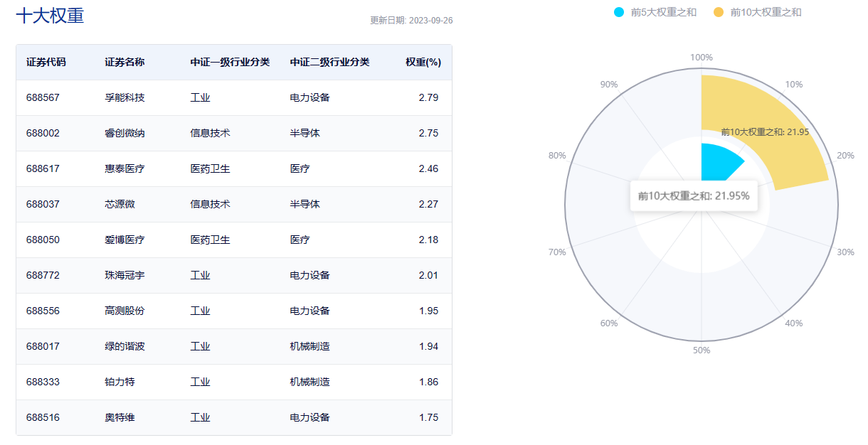This screenshot has height=445, width=868.
Task: Click the 前10大权重之和: 21.95% tooltip box
Action: tap(694, 195)
